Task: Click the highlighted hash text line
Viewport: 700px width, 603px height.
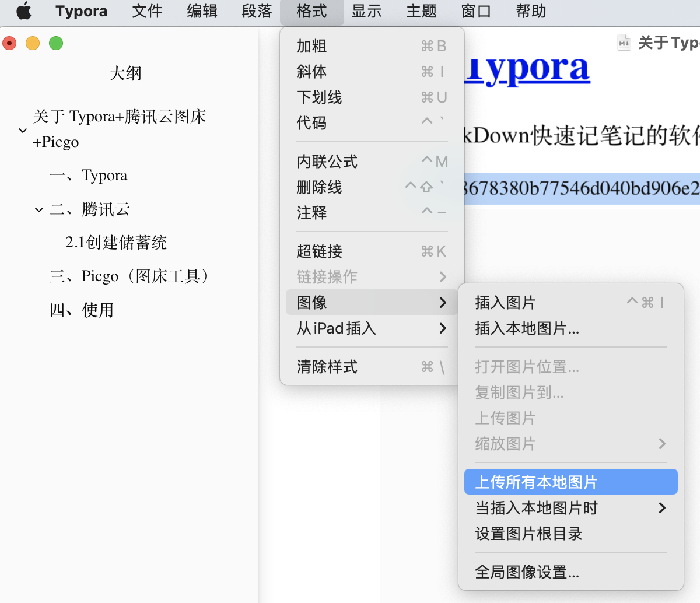Action: pyautogui.click(x=582, y=188)
